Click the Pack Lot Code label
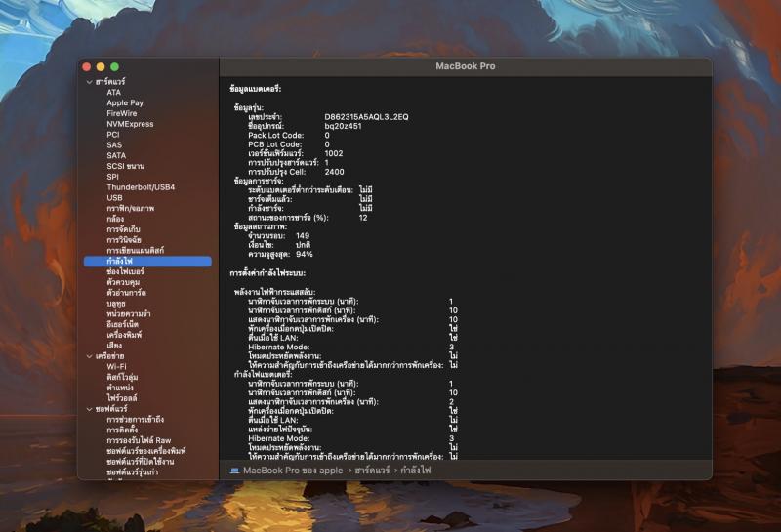 [x=276, y=135]
